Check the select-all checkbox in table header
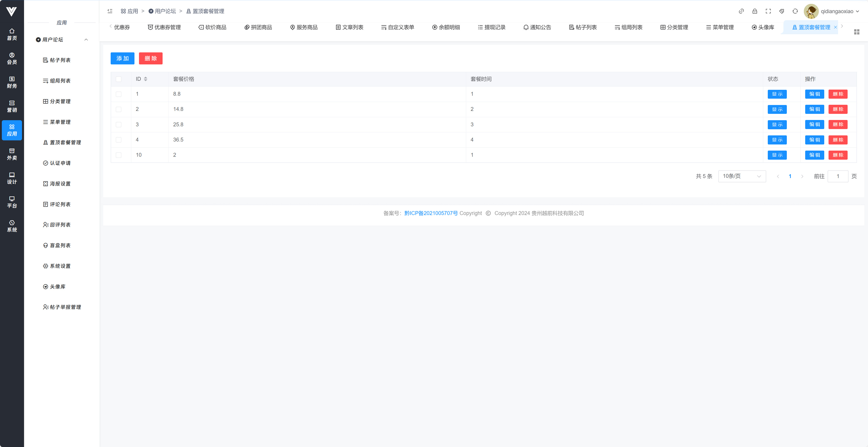The height and width of the screenshot is (447, 868). (119, 79)
